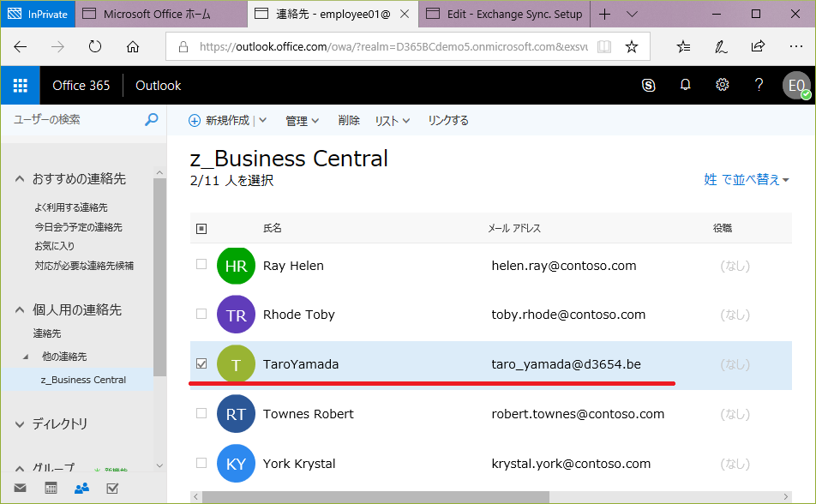Switch to the Edit - Exchange Sync. Setup tab
816x504 pixels.
click(x=505, y=14)
